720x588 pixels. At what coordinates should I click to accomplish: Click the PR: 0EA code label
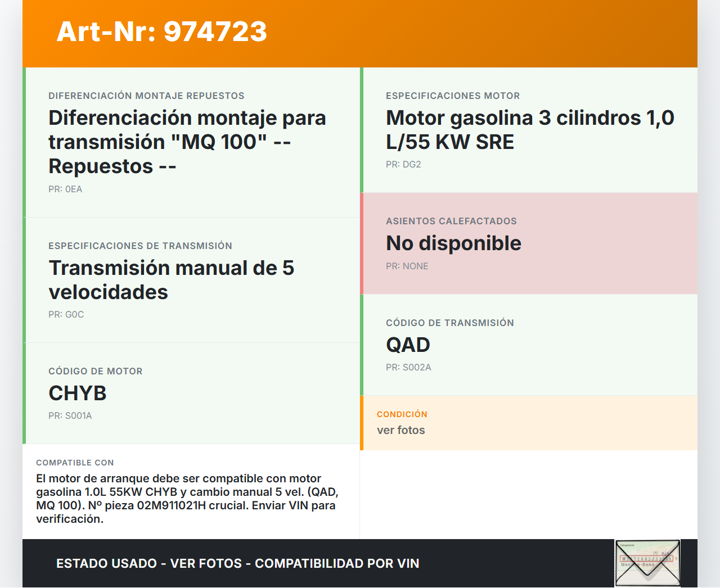pos(65,189)
